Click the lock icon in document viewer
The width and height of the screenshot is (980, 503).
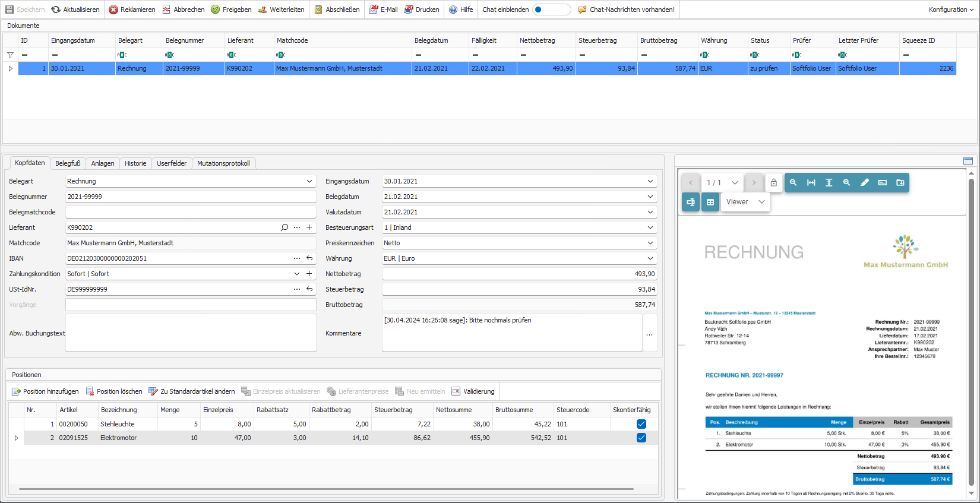(773, 183)
